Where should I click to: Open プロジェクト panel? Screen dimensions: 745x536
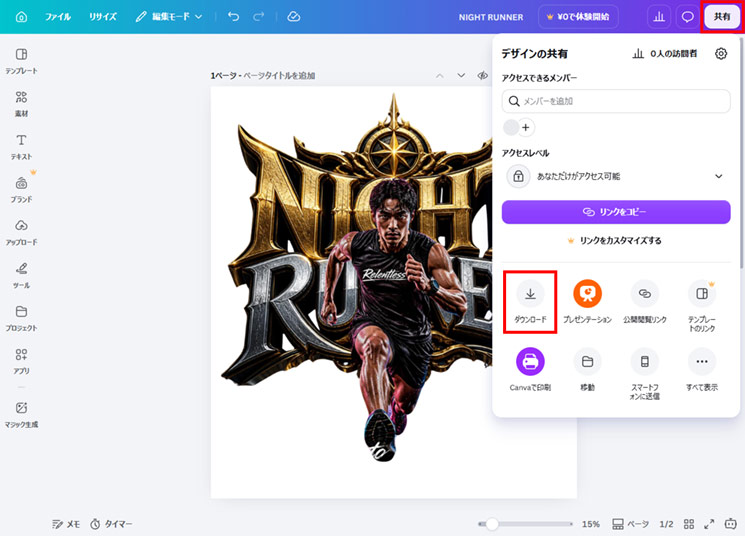tap(21, 318)
